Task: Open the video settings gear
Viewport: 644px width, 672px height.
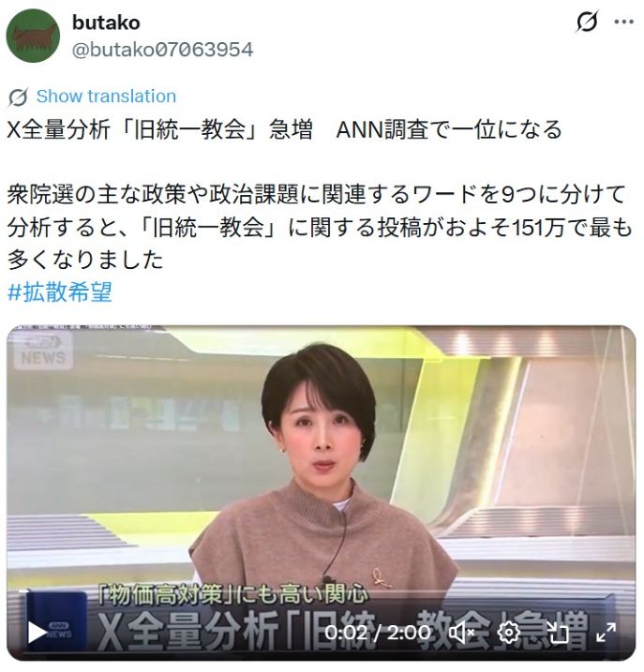Action: click(508, 633)
